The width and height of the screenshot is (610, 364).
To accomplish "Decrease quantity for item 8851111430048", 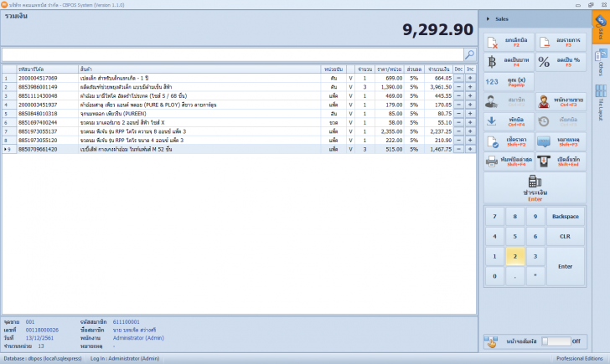I will pos(458,96).
